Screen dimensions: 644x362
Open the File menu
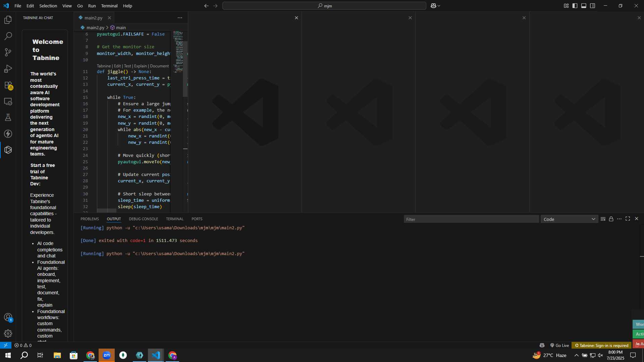[18, 6]
